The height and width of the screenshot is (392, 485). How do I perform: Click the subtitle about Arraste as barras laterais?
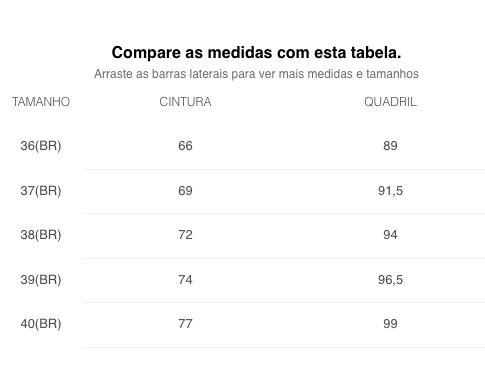click(x=256, y=74)
